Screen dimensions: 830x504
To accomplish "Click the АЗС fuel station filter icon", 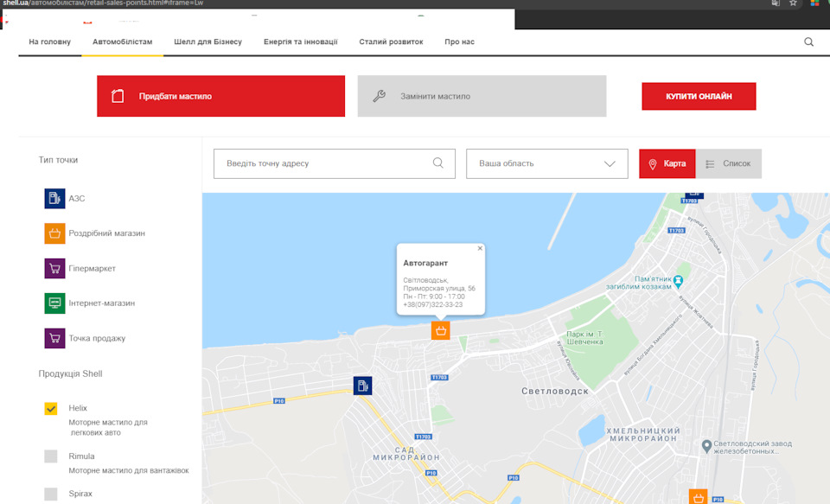I will coord(54,199).
